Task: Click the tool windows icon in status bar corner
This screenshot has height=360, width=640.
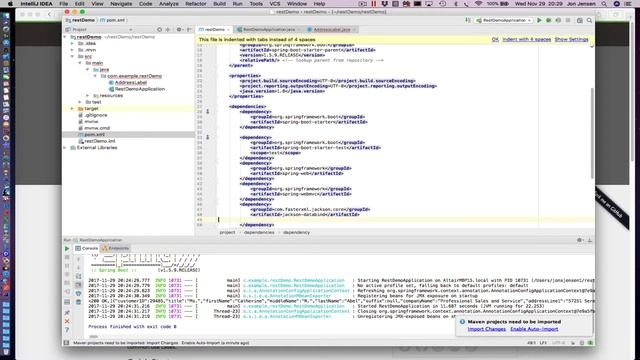Action: (x=66, y=343)
